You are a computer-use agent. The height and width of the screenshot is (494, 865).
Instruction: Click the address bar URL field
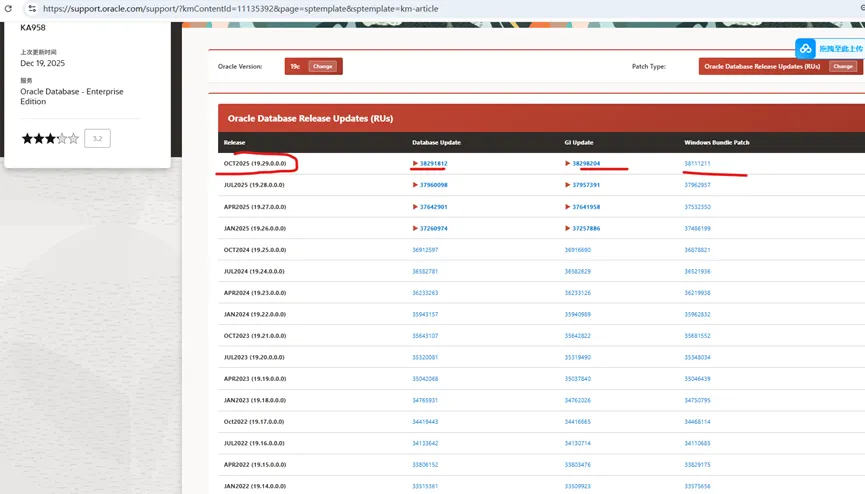pyautogui.click(x=241, y=8)
